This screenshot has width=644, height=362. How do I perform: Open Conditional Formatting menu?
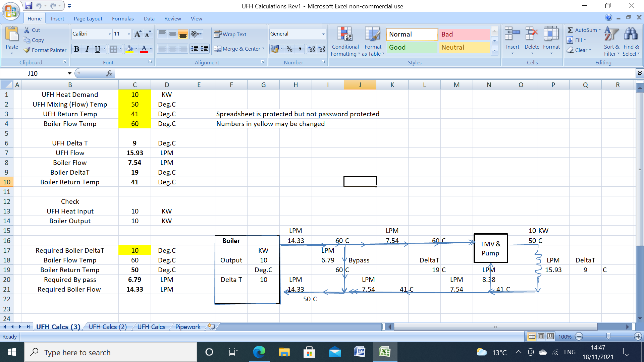pyautogui.click(x=345, y=42)
